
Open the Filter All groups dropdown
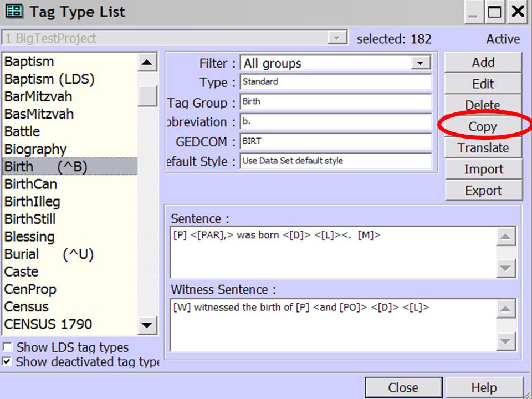click(421, 63)
